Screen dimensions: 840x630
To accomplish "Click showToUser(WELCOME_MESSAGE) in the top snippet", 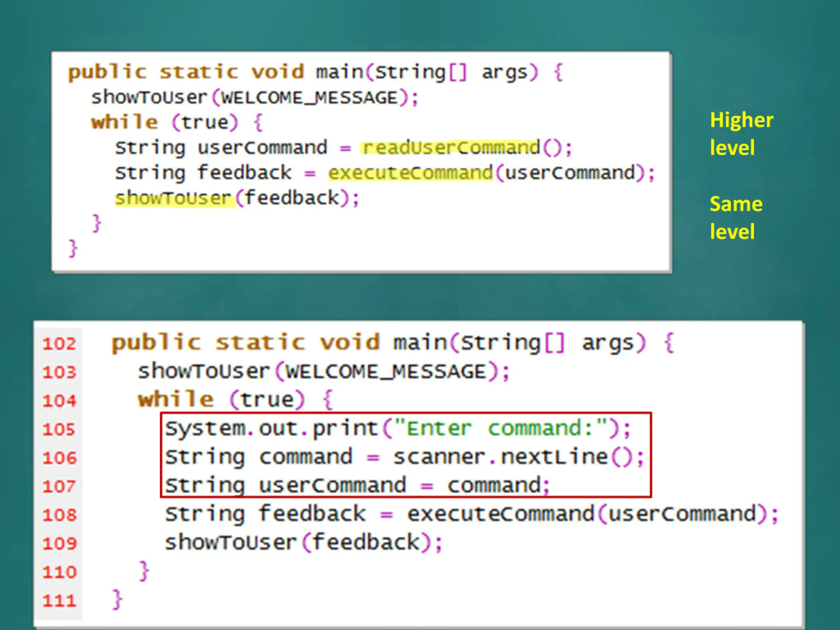I will coord(254,97).
